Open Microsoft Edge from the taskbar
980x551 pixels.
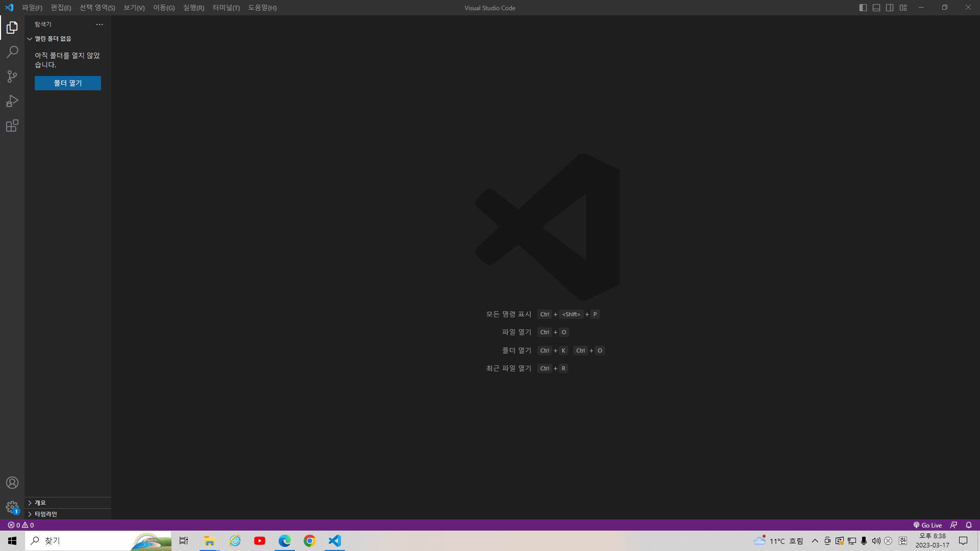(285, 541)
